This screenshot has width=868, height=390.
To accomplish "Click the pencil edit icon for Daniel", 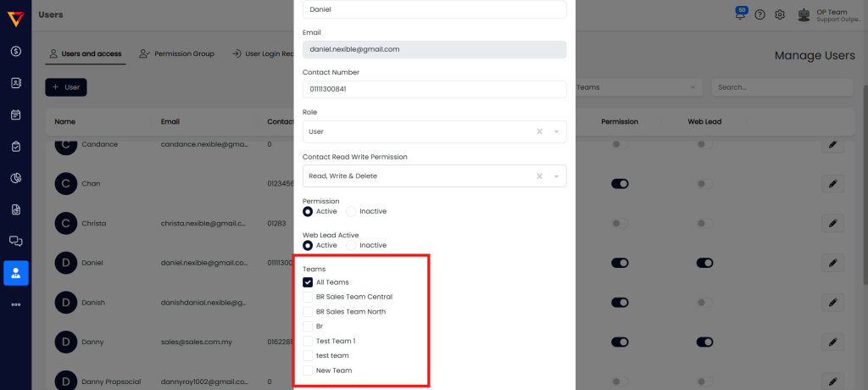I will [832, 263].
